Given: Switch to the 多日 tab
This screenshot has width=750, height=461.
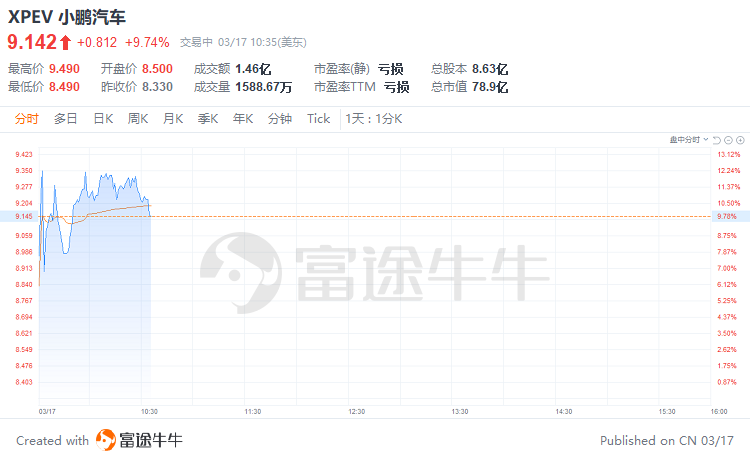Looking at the screenshot, I should [66, 119].
